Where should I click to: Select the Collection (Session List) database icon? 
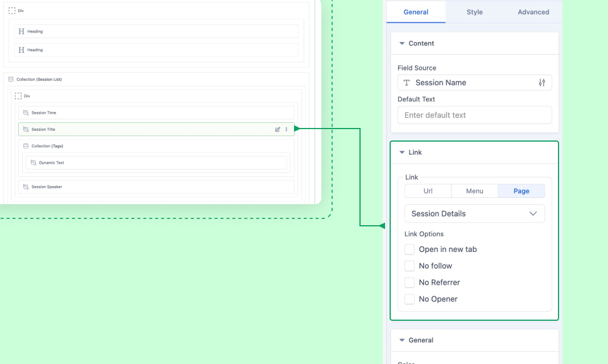pos(11,80)
